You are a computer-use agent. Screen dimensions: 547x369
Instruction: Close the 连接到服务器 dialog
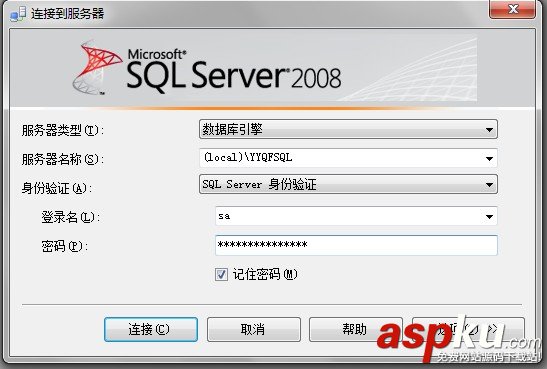(x=512, y=9)
